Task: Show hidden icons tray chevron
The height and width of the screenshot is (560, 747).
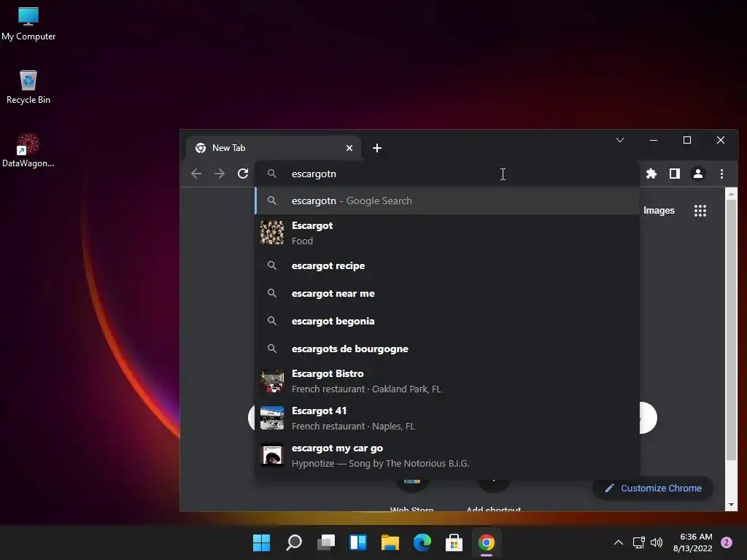Action: 619,542
